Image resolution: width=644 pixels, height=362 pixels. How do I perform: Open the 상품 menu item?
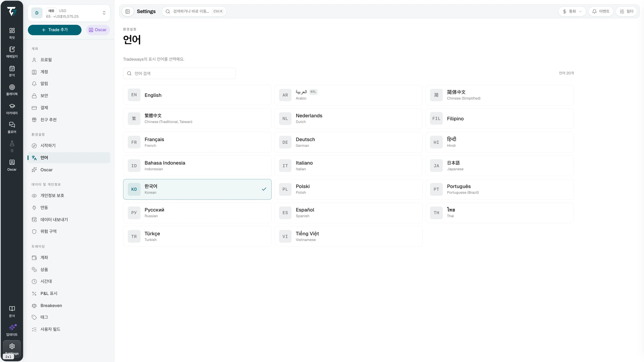click(69, 269)
